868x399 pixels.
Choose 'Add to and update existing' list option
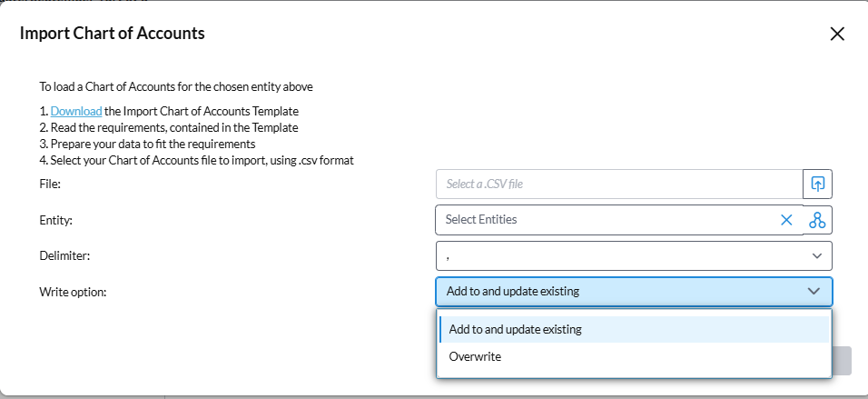516,329
